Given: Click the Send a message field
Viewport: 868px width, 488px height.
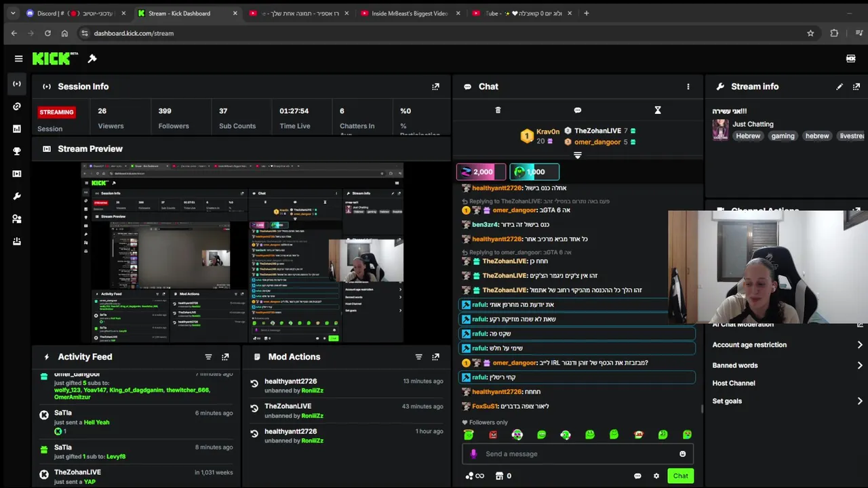Looking at the screenshot, I should [578, 454].
